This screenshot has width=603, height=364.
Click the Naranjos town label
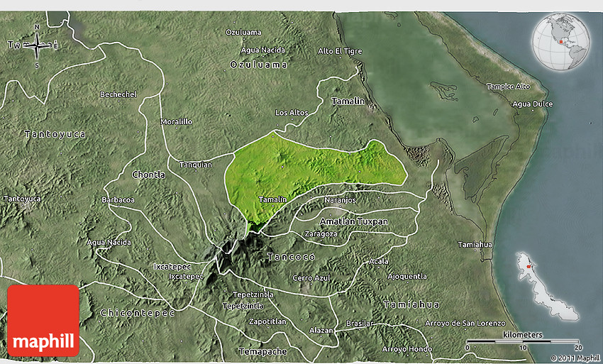340,202
